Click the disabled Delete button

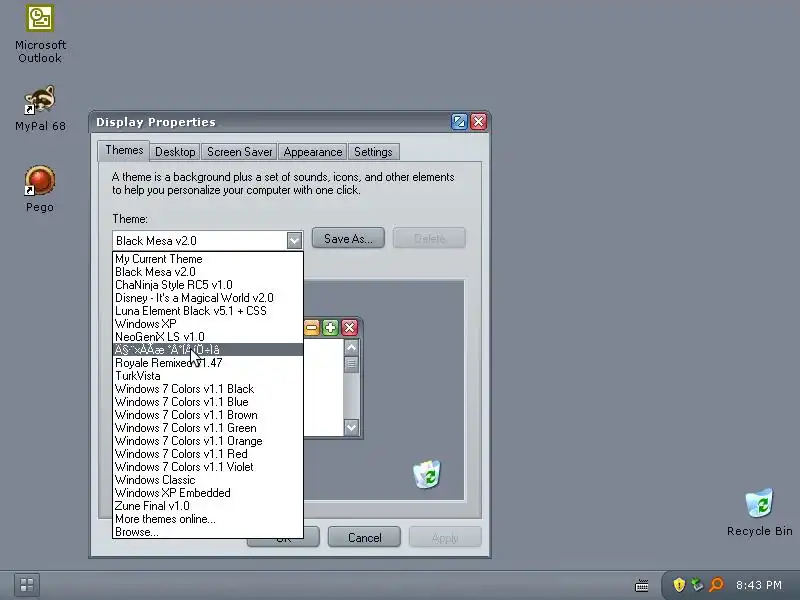429,238
